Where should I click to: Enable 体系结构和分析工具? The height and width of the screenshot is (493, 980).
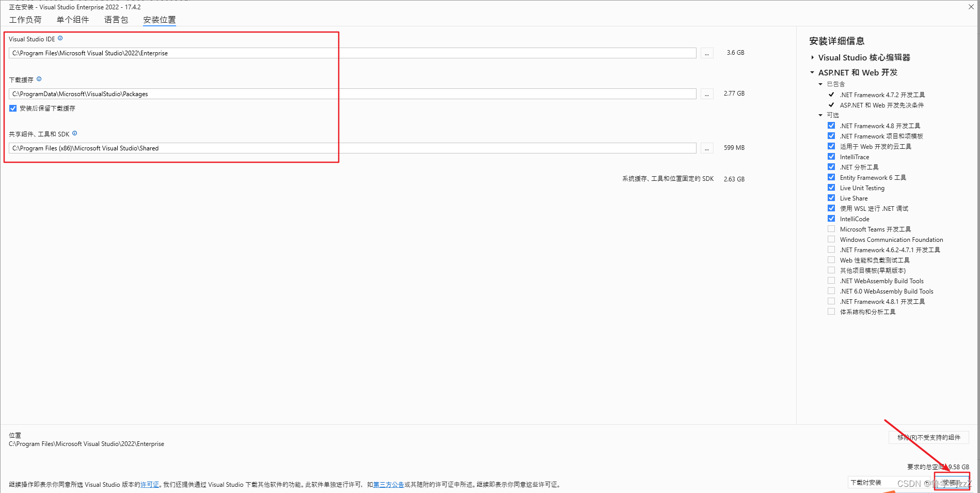pos(831,312)
